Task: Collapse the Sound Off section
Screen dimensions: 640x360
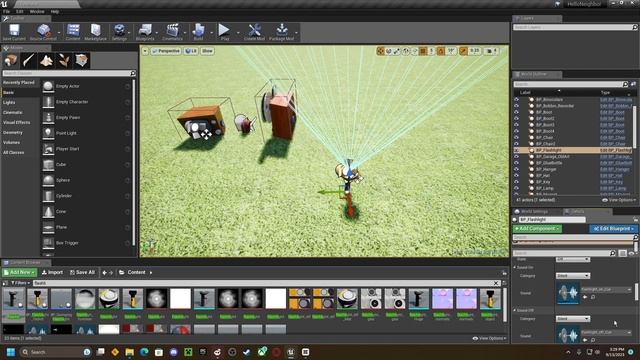Action: click(x=515, y=310)
